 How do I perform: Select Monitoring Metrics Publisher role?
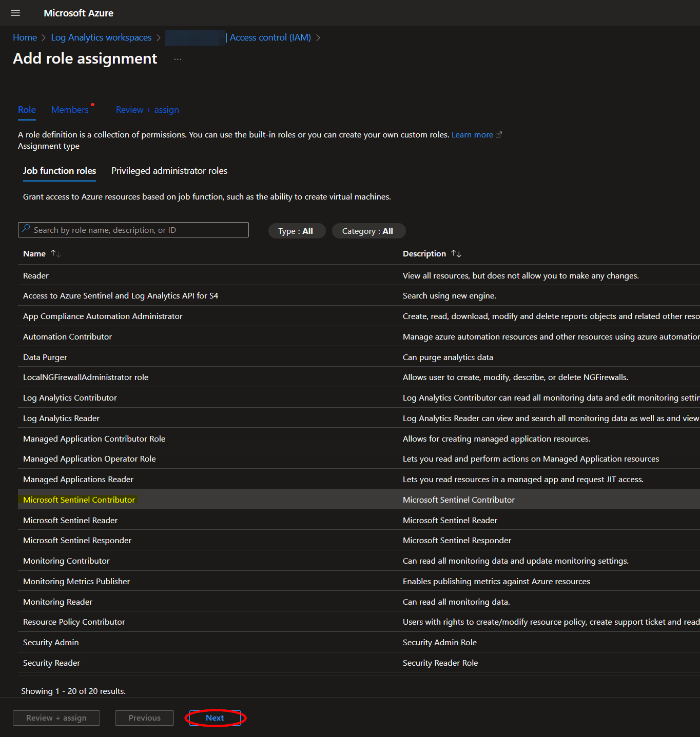(x=359, y=581)
